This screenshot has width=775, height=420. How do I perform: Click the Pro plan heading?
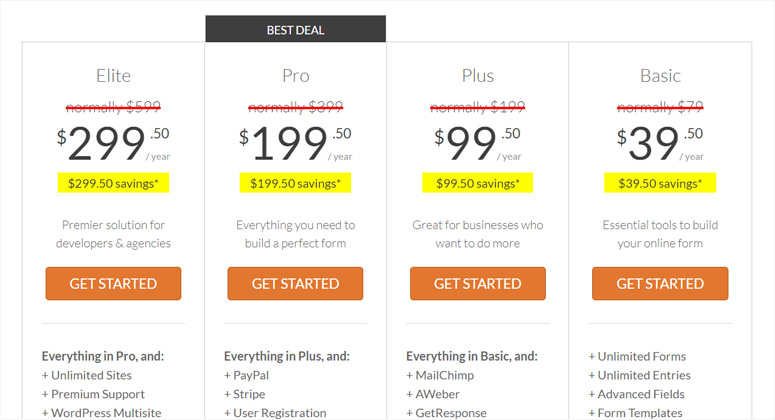[x=295, y=76]
